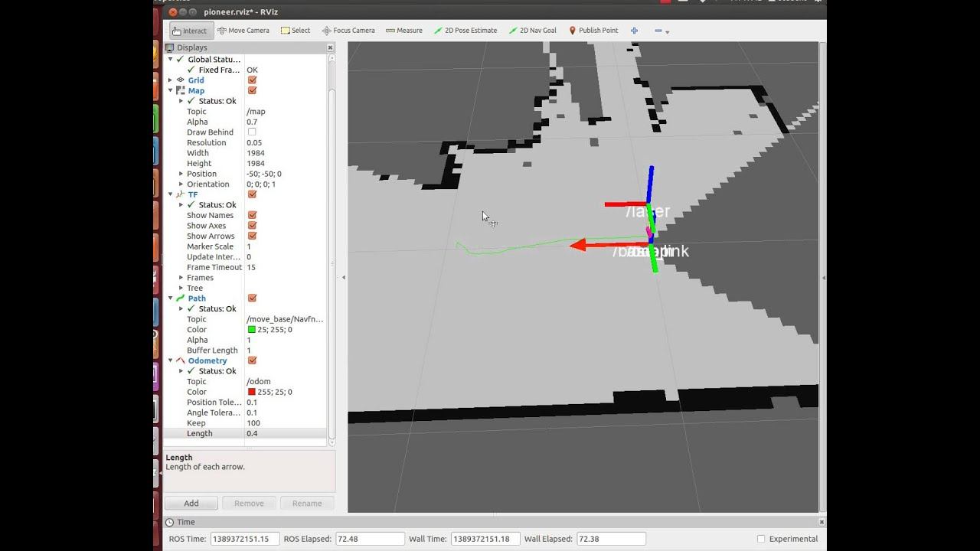Viewport: 980px width, 551px height.
Task: Click the Grid display eye icon
Action: (x=181, y=80)
